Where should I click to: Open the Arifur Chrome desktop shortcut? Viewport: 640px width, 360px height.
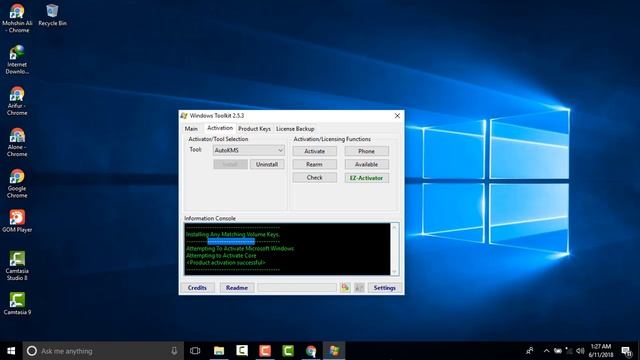tap(17, 101)
